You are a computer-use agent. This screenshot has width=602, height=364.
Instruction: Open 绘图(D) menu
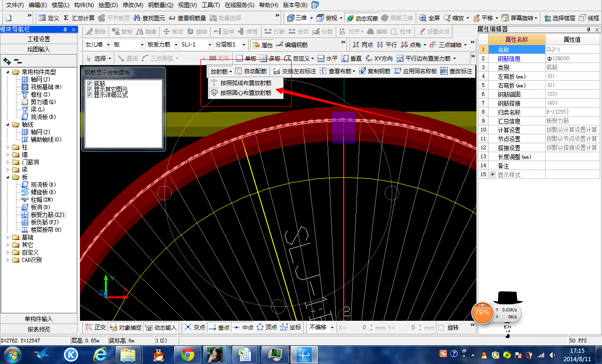(x=108, y=5)
